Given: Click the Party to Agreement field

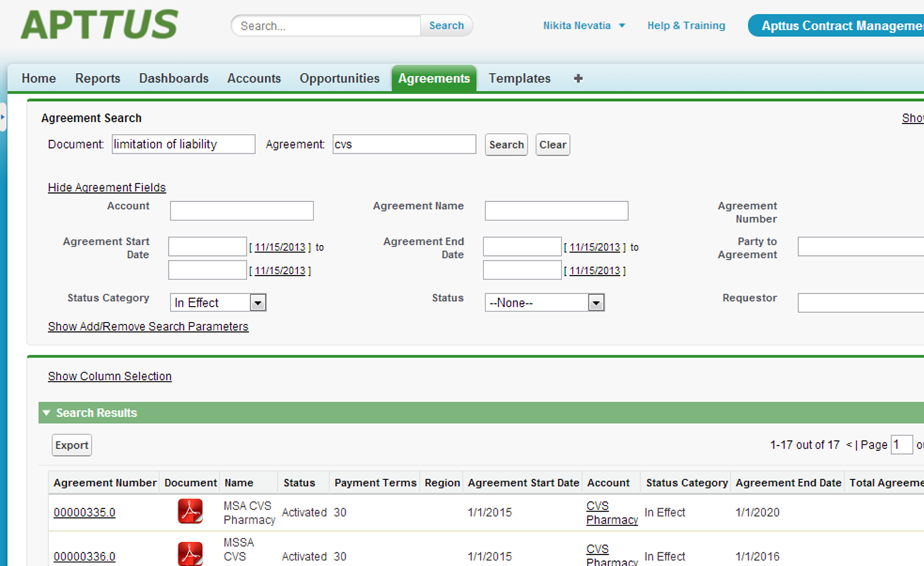Looking at the screenshot, I should [x=860, y=247].
